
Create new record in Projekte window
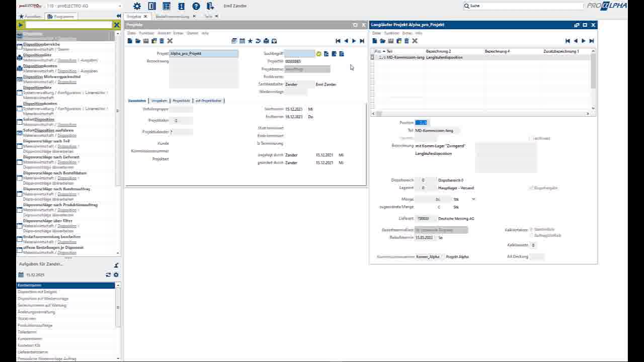(x=130, y=41)
